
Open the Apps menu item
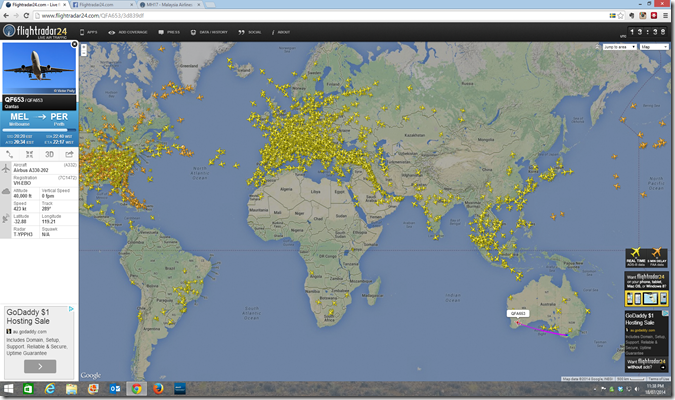click(89, 32)
